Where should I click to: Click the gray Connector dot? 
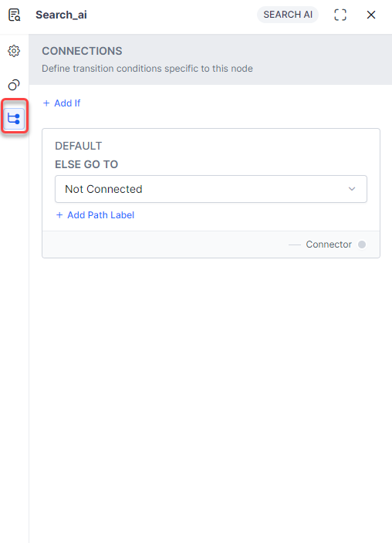(x=362, y=245)
